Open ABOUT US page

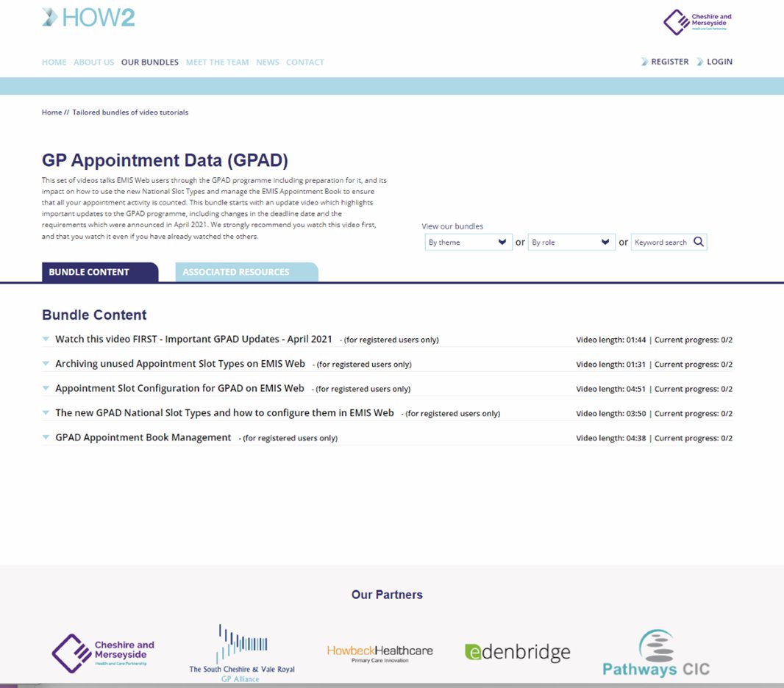coord(94,62)
